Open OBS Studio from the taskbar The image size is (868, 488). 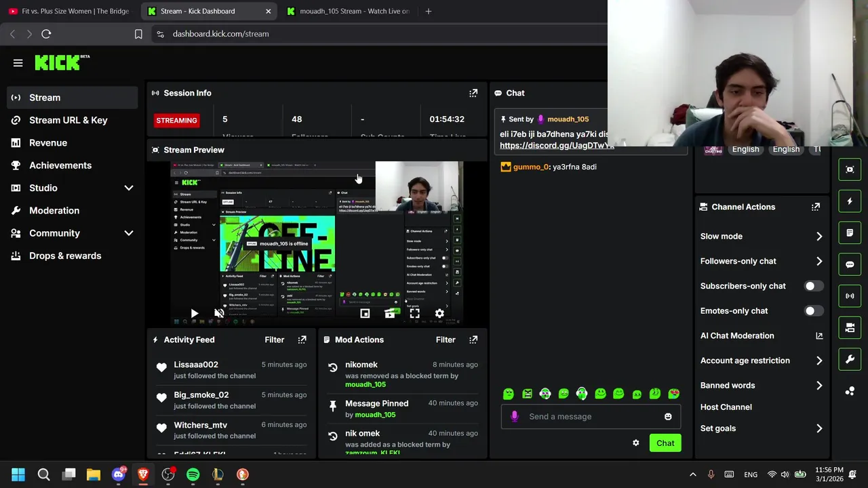pos(168,474)
